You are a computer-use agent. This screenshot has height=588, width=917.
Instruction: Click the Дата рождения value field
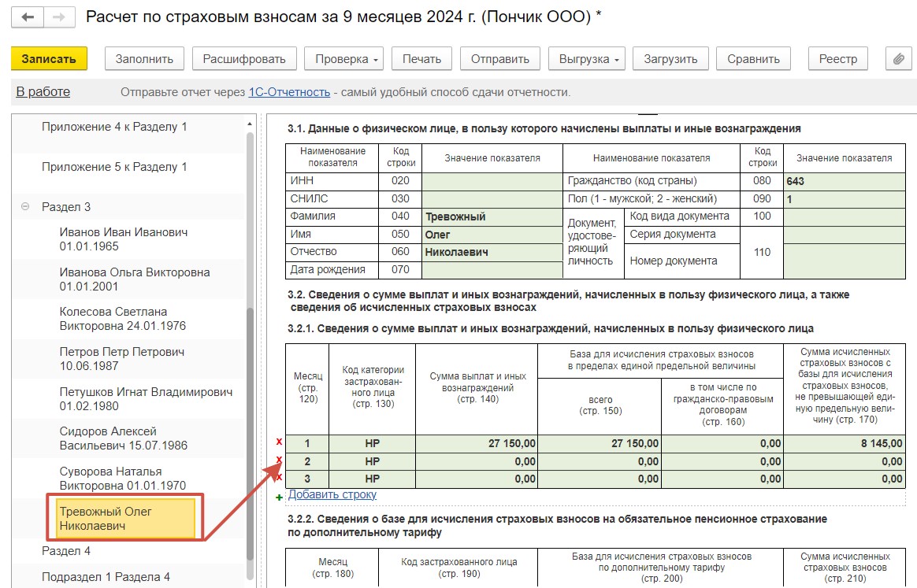[x=492, y=270]
